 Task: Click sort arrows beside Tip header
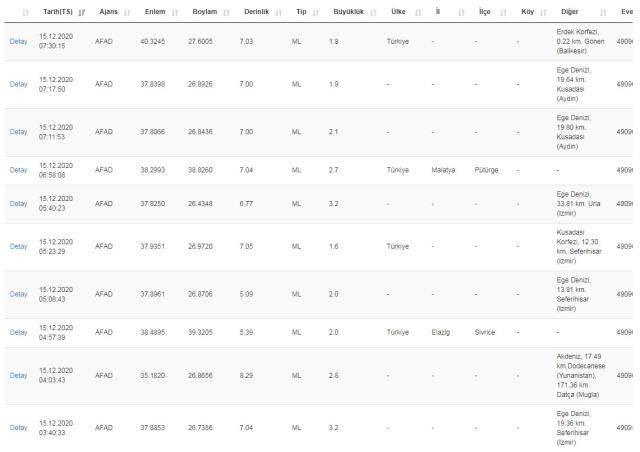pos(316,12)
